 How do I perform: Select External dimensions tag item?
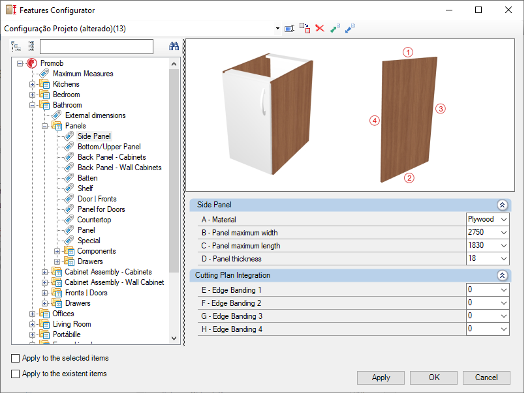tap(95, 115)
